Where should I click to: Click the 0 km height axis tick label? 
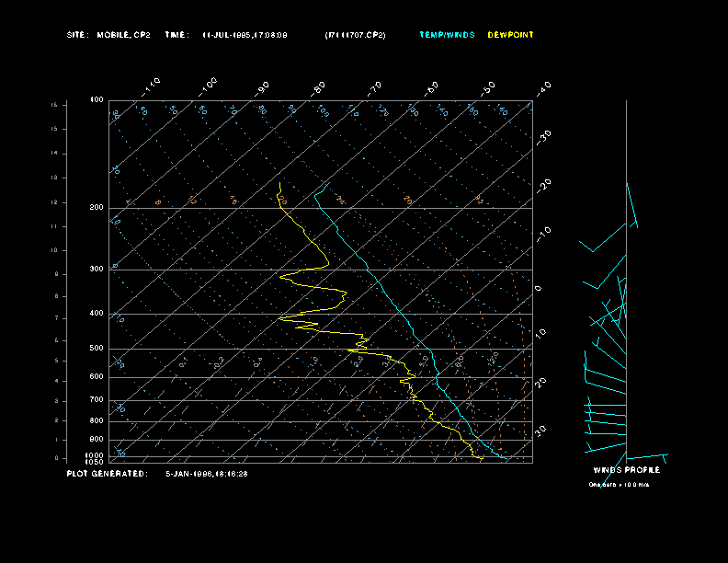[x=57, y=458]
